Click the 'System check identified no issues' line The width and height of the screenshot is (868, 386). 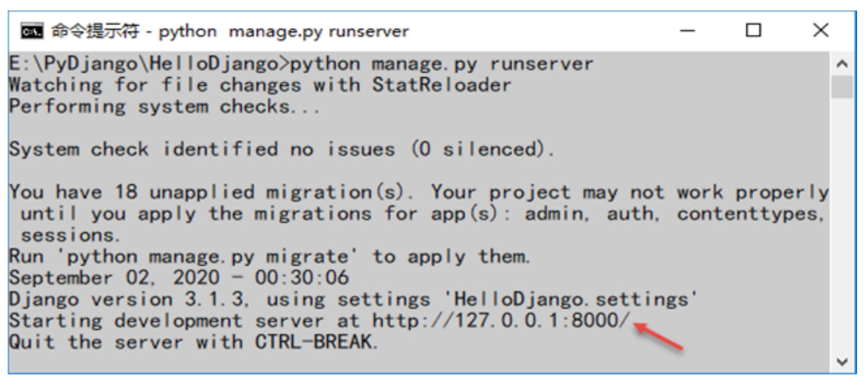(282, 149)
